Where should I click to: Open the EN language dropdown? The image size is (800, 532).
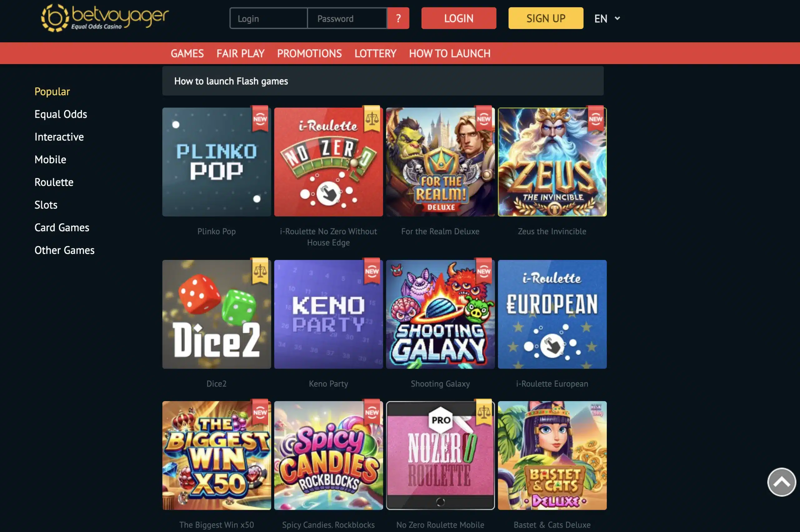click(x=607, y=18)
